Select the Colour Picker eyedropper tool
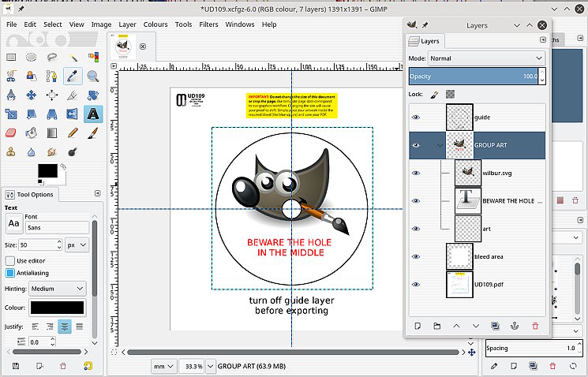 pos(73,76)
